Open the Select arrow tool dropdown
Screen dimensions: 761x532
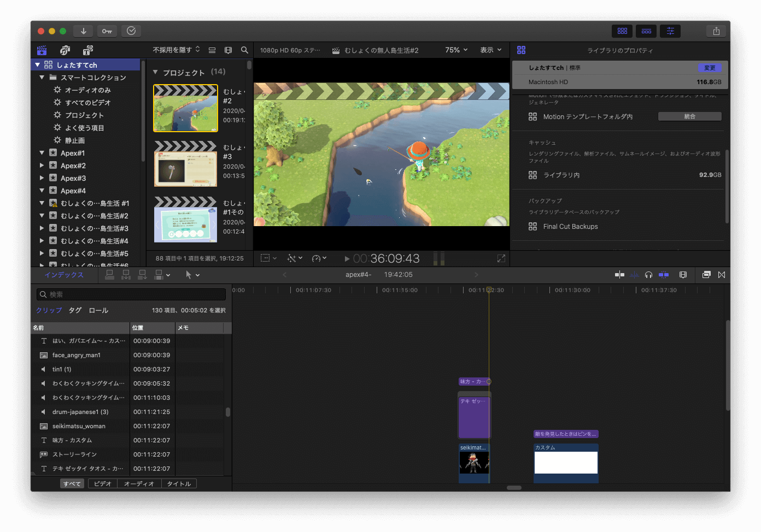[x=192, y=275]
